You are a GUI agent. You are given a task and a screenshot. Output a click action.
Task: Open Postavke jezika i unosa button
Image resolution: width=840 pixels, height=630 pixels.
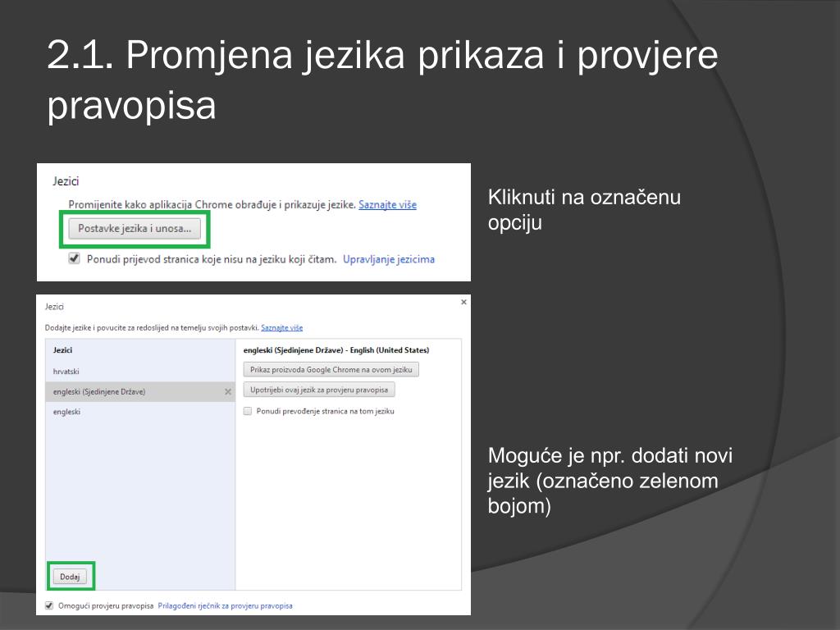135,229
